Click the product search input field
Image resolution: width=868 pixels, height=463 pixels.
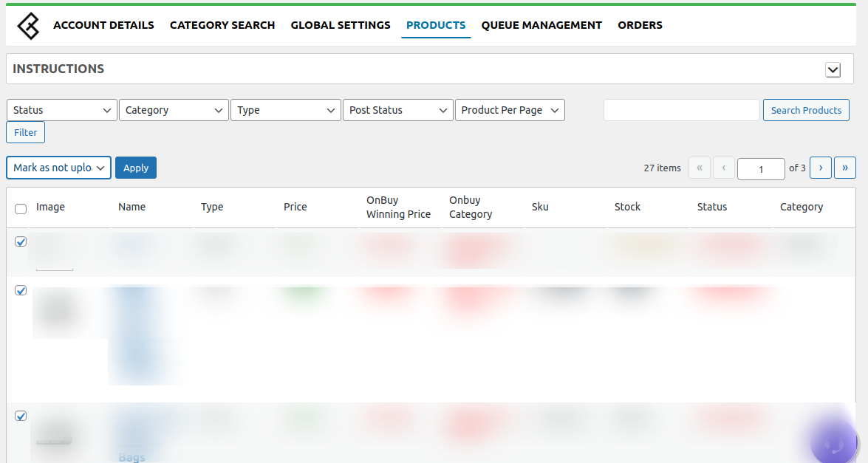pos(681,110)
